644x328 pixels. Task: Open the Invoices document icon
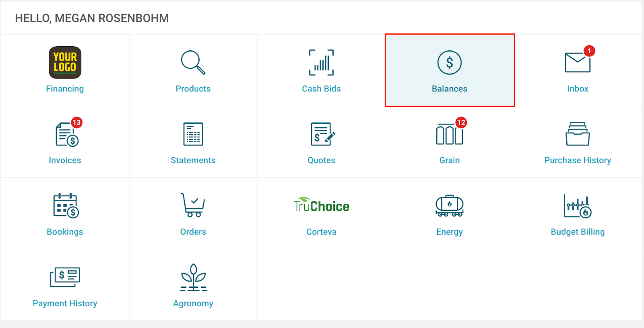67,134
